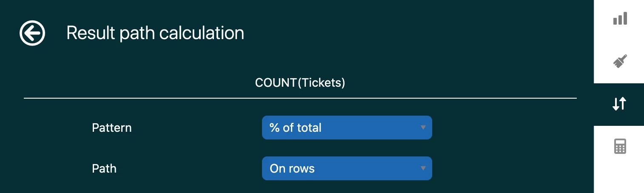Click the "On rows" selected value
The width and height of the screenshot is (644, 193).
(x=292, y=168)
